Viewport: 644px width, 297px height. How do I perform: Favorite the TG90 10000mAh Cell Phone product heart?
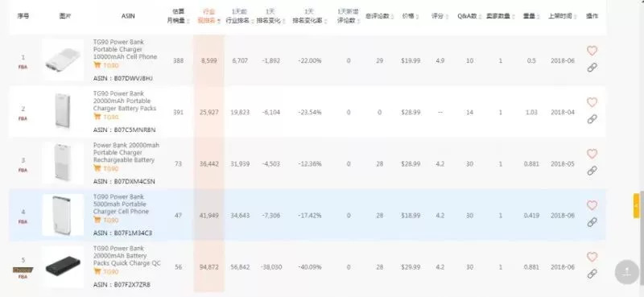tap(592, 51)
